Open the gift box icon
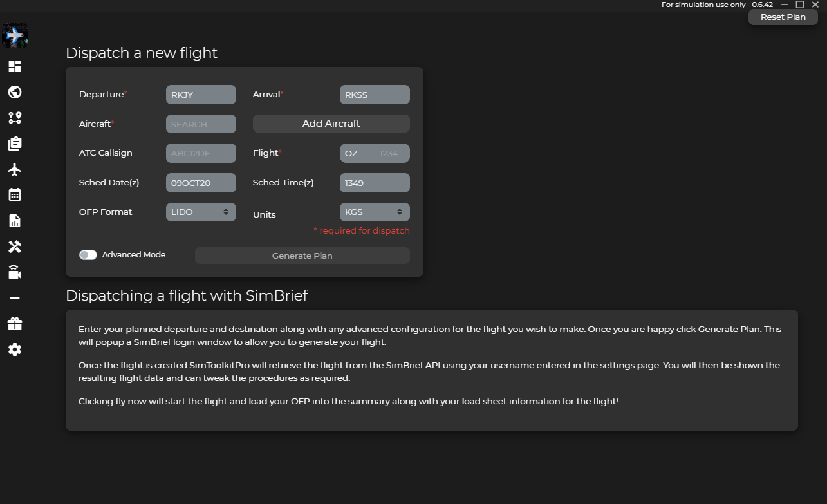This screenshot has width=827, height=504. pos(15,324)
